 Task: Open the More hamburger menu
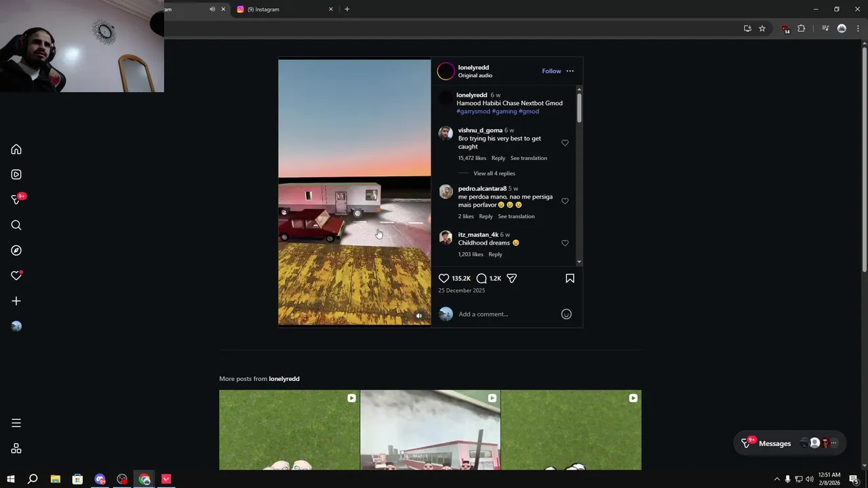coord(16,423)
